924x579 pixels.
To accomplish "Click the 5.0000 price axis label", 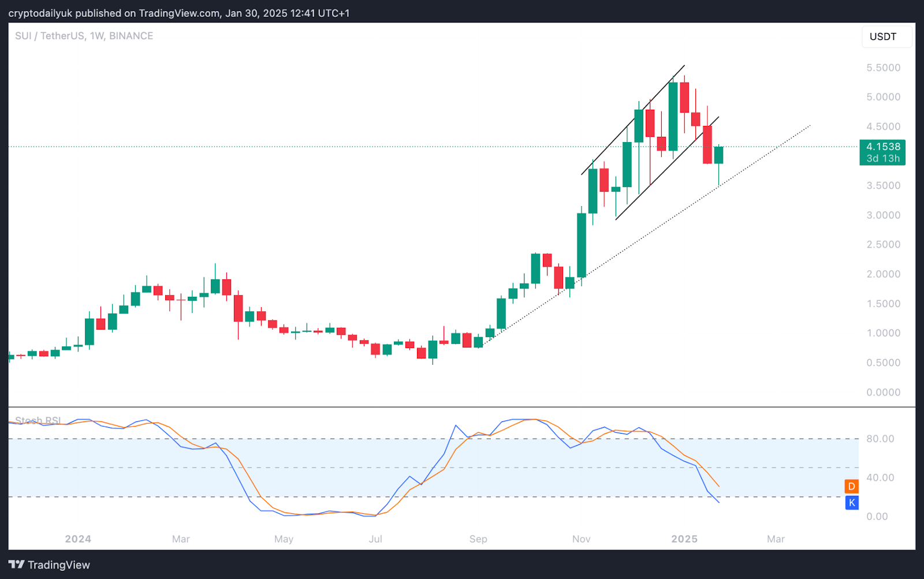I will tap(883, 97).
